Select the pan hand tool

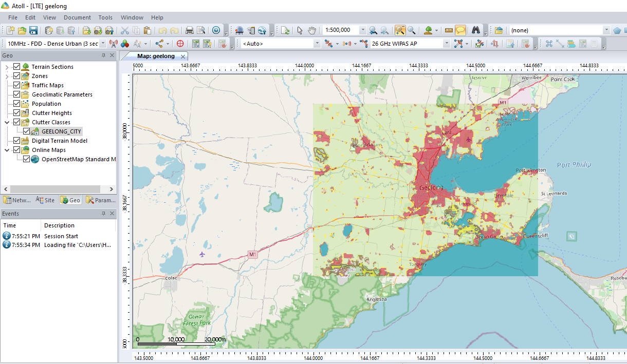pyautogui.click(x=312, y=30)
